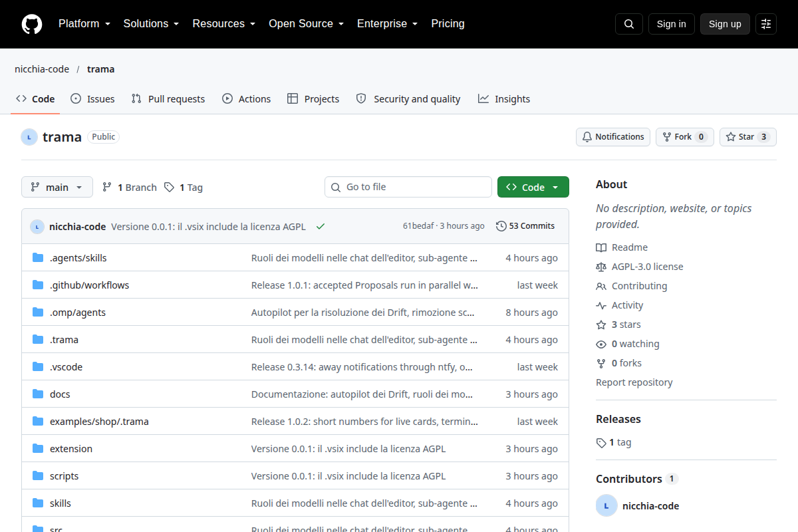798x532 pixels.
Task: Click the green commit status checkmark
Action: tap(321, 226)
